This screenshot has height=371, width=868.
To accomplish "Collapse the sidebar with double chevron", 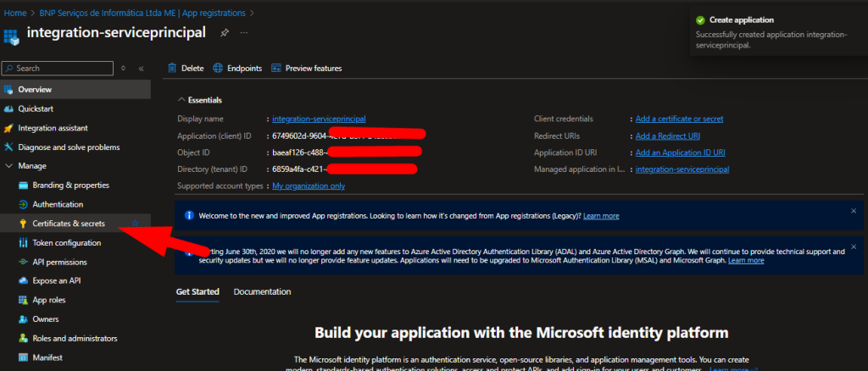I will 141,68.
